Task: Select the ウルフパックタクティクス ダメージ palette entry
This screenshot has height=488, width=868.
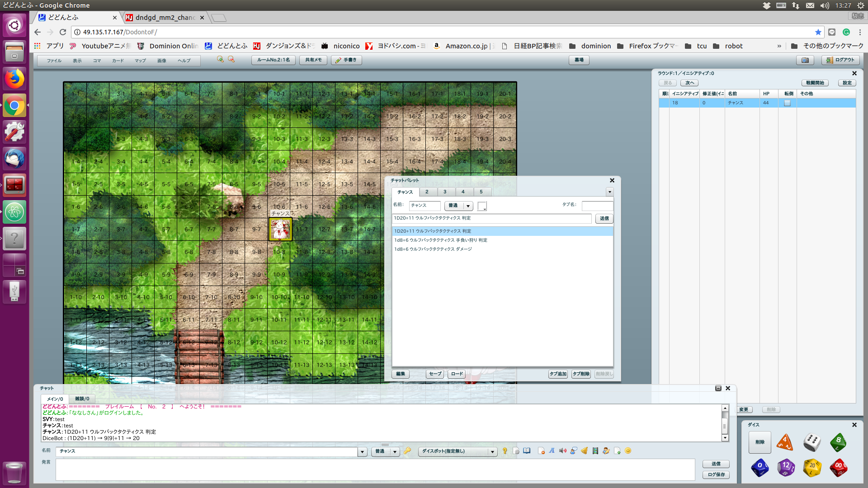Action: 433,249
